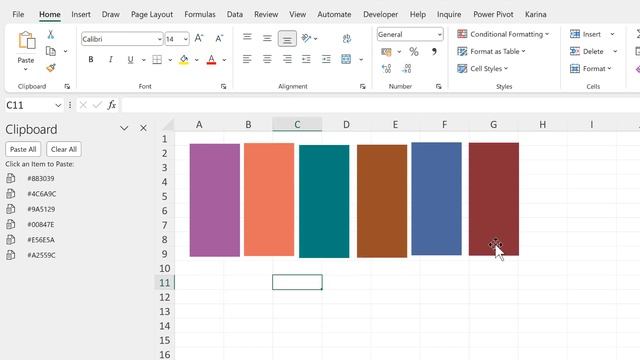Viewport: 640px width, 360px height.
Task: Decrease decimal places
Action: coord(406,69)
